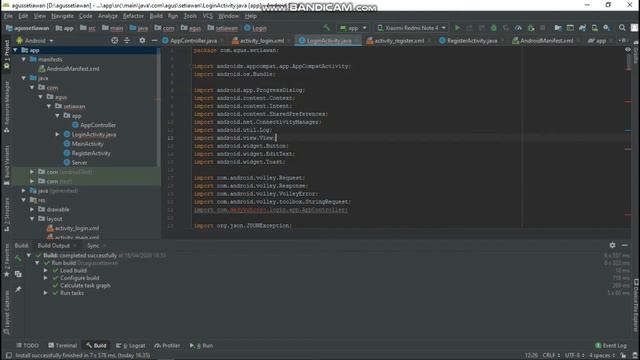Open Layout Captures from left stripe
Screen dimensions: 640x360
(x=6, y=313)
